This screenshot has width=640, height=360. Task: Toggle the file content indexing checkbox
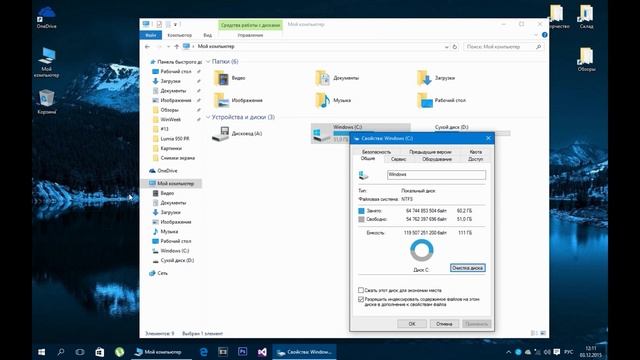click(x=361, y=299)
